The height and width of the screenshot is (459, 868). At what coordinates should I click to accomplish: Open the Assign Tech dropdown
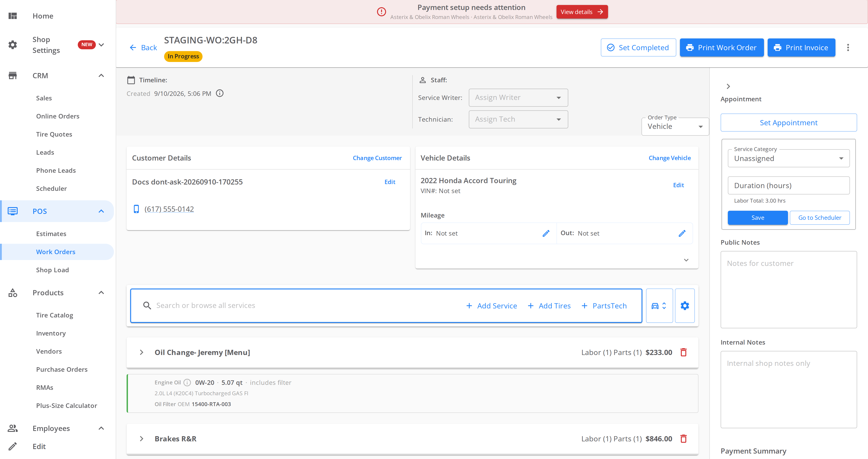click(518, 119)
